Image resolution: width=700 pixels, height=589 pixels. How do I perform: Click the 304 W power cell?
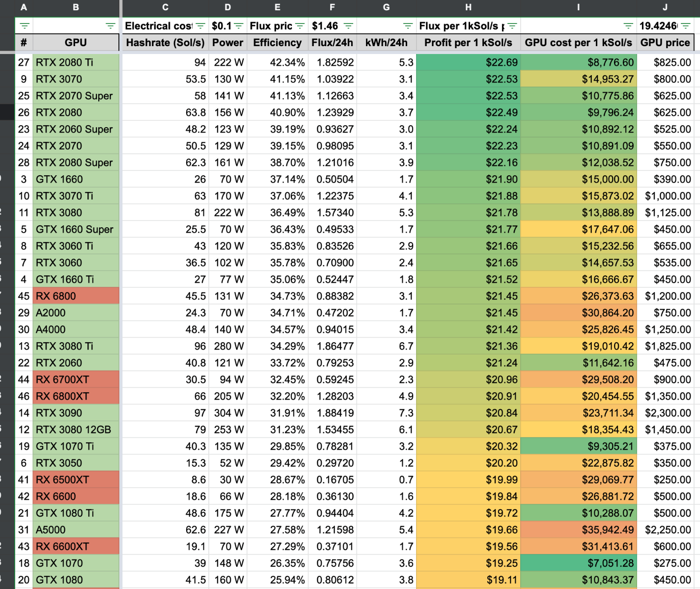(228, 413)
